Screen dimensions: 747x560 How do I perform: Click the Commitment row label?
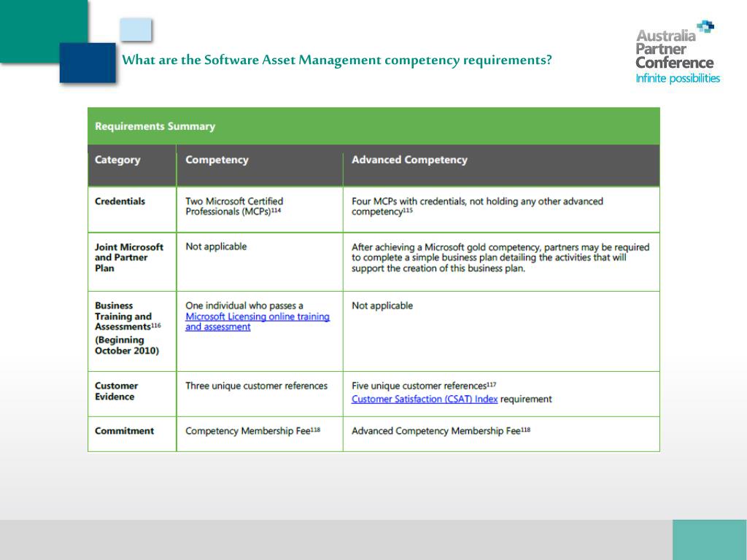pyautogui.click(x=124, y=430)
